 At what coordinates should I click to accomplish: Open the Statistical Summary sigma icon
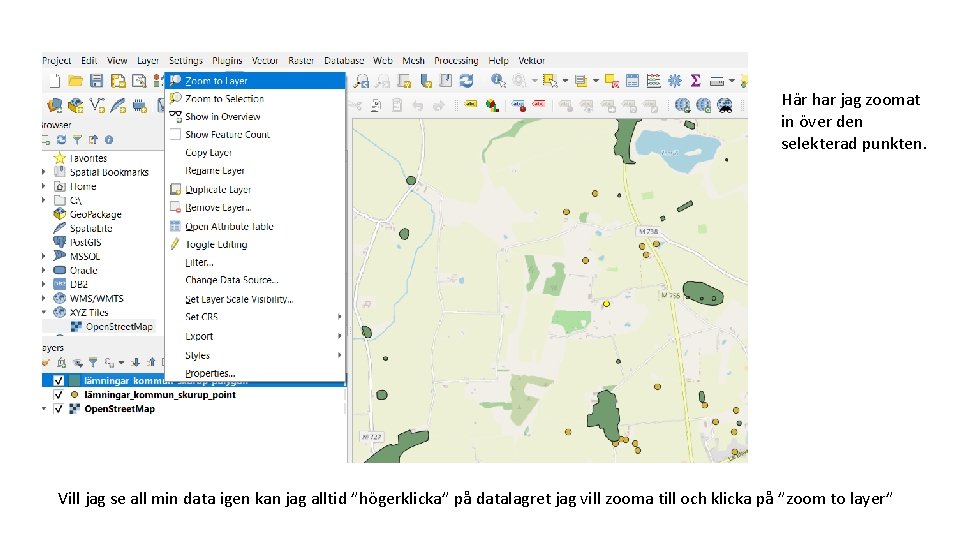[696, 81]
